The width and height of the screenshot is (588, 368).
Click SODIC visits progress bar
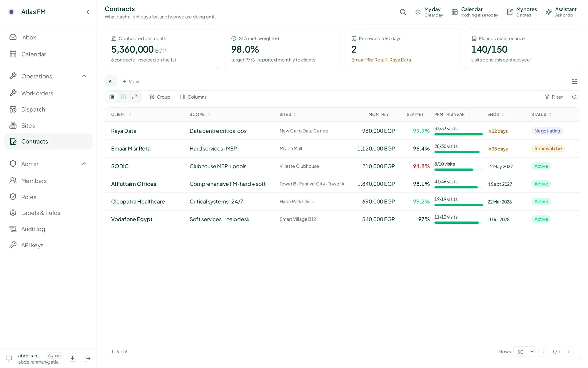(458, 170)
